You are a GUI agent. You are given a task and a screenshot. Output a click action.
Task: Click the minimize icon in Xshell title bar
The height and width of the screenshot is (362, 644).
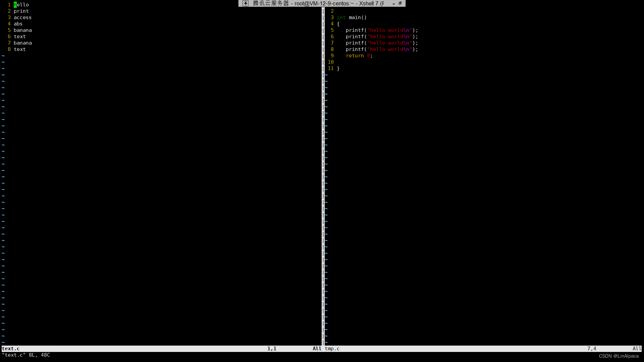[x=393, y=3]
